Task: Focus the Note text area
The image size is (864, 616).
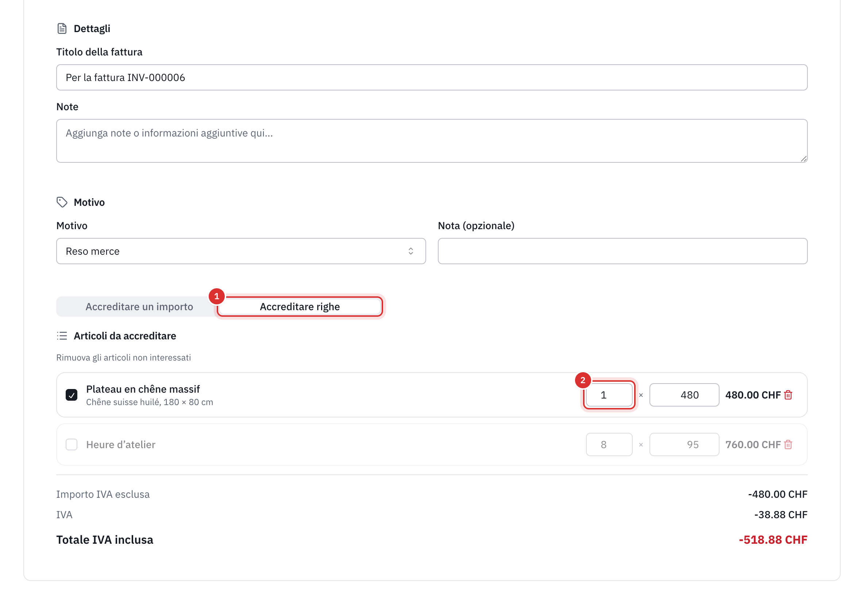Action: (432, 141)
